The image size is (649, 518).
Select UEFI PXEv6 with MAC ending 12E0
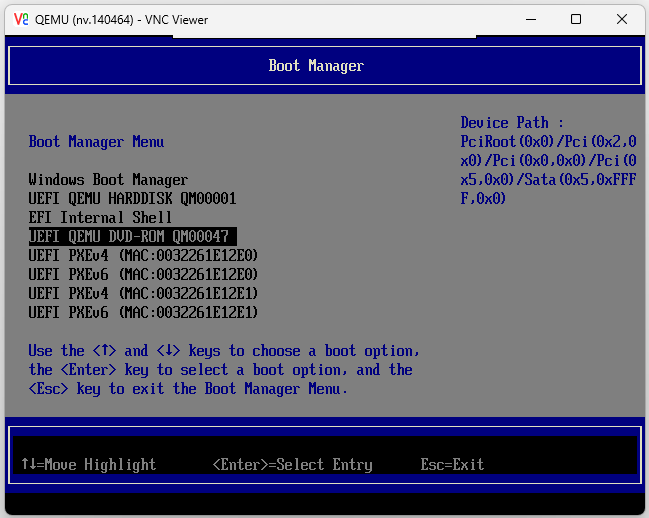143,275
